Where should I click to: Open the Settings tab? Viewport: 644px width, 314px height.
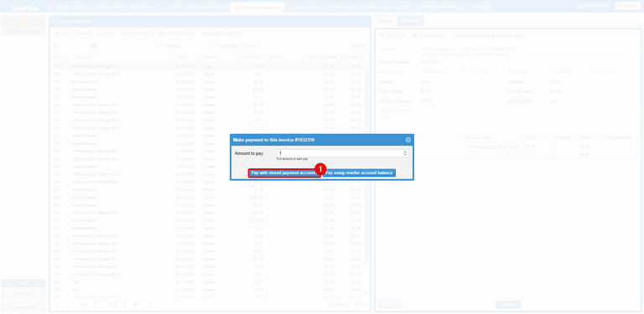(x=479, y=7)
